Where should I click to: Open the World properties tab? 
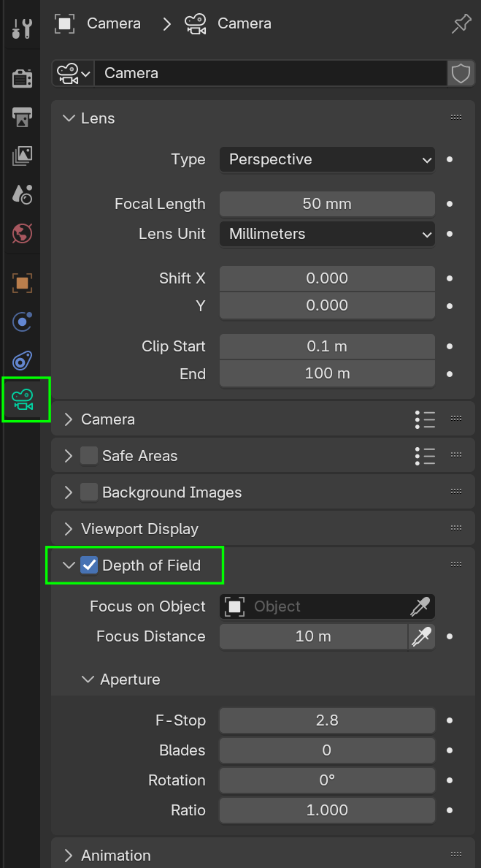tap(20, 234)
